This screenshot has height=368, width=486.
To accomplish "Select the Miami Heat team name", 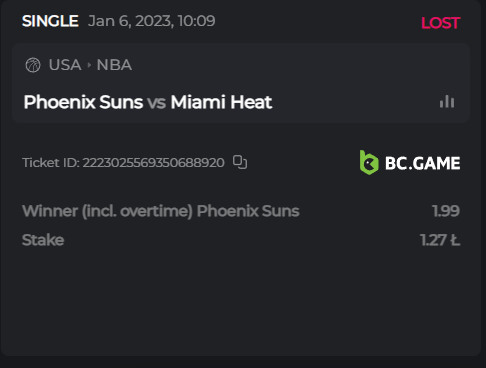I will click(x=221, y=102).
